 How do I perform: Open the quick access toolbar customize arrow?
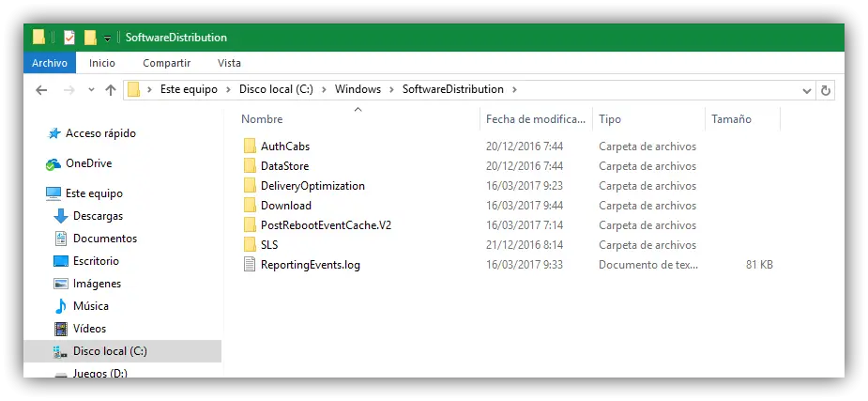click(107, 39)
